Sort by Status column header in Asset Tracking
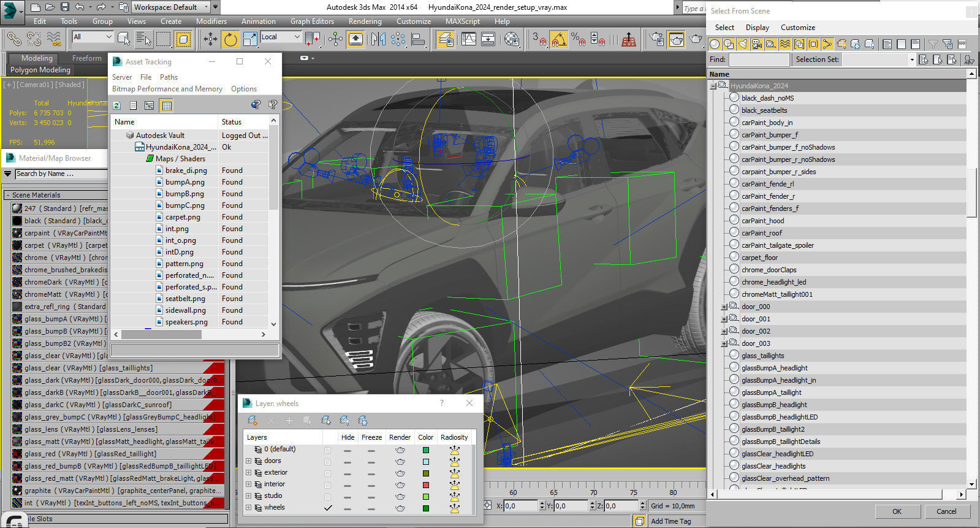The image size is (980, 528). [x=243, y=122]
